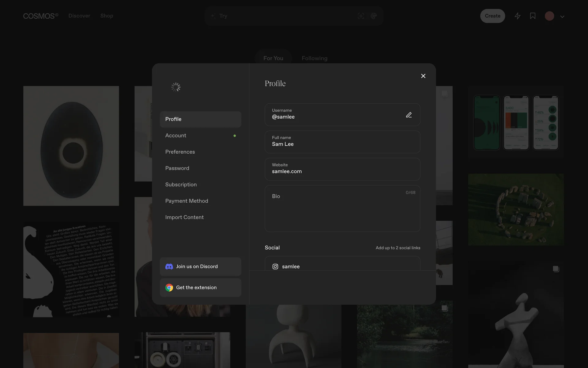Open the user avatar profile circle
Screen dimensions: 588x368
(x=549, y=16)
